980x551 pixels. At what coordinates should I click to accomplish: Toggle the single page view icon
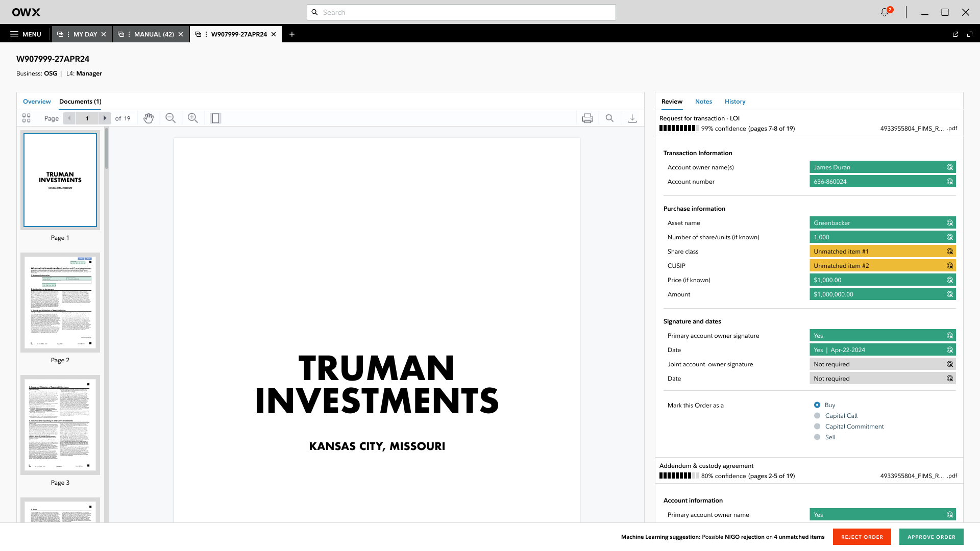point(215,118)
